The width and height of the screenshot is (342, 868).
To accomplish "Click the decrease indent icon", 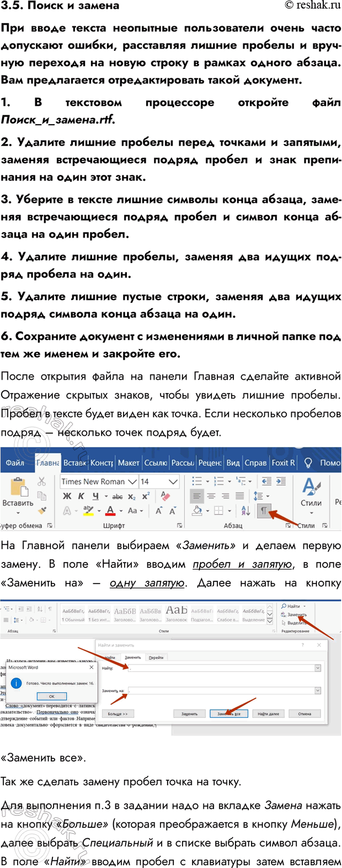I will coord(266,481).
